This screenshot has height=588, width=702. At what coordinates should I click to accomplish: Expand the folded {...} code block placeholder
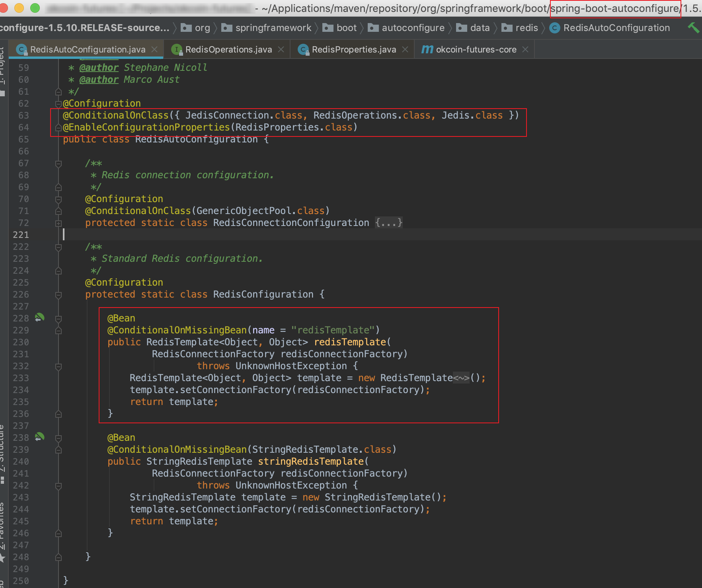[388, 223]
